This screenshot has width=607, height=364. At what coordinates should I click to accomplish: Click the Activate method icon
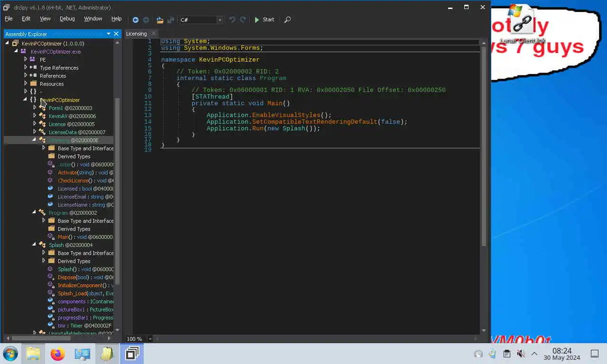click(50, 173)
